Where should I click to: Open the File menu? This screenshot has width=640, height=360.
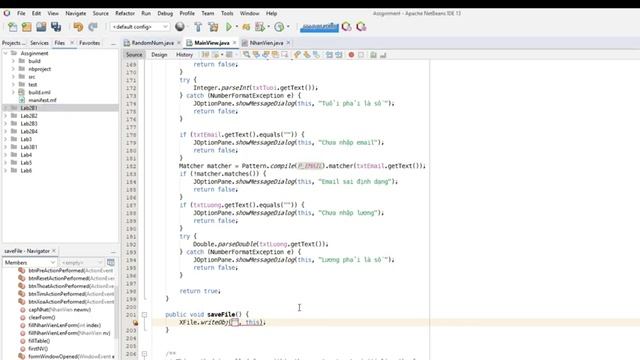coord(21,13)
